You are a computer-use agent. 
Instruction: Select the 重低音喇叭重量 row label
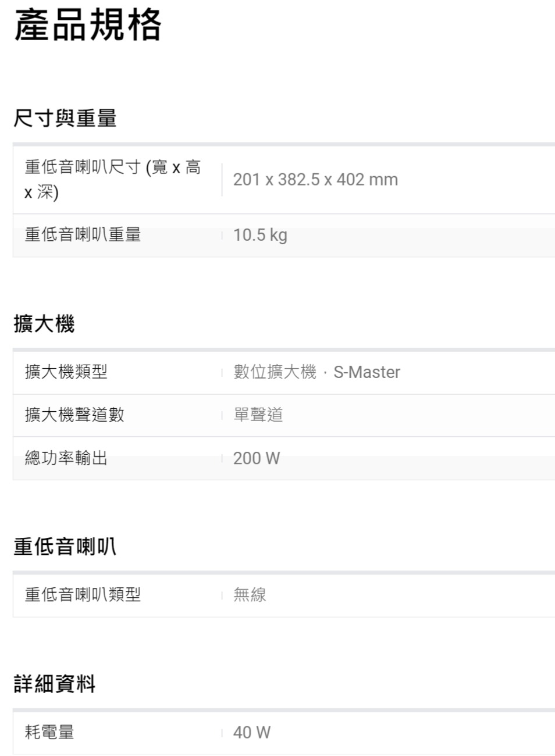(83, 235)
